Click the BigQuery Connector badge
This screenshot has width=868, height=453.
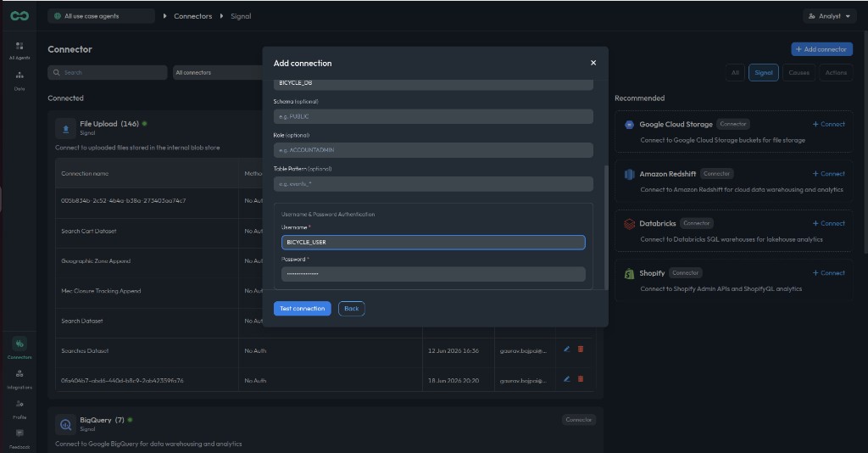578,420
